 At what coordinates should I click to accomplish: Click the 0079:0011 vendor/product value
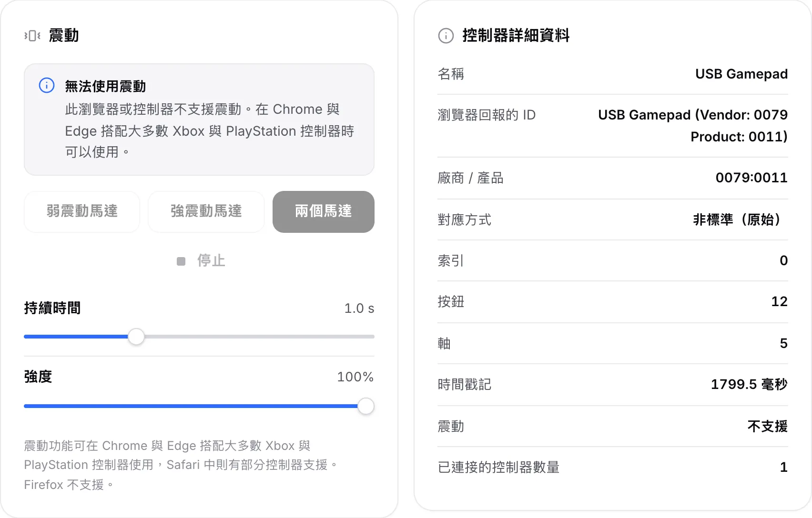pos(751,178)
